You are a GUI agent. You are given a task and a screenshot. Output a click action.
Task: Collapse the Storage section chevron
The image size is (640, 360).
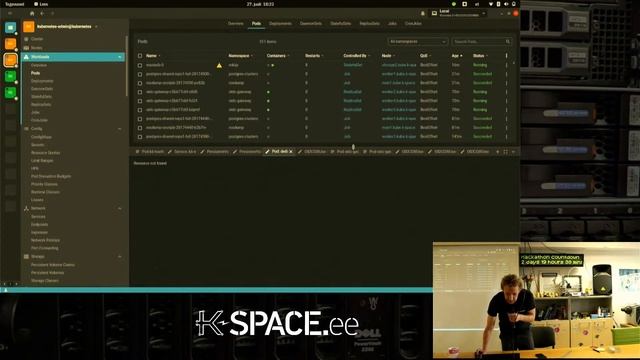pyautogui.click(x=120, y=257)
